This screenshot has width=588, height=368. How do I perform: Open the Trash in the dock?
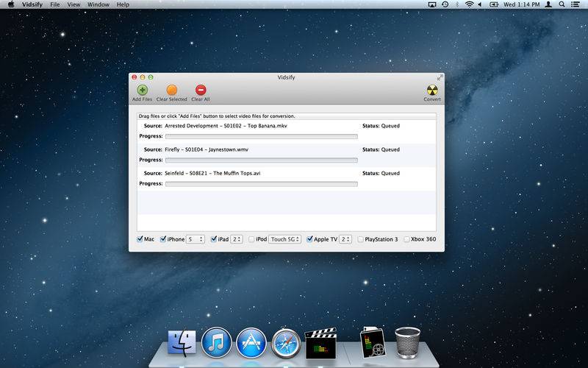tap(407, 342)
